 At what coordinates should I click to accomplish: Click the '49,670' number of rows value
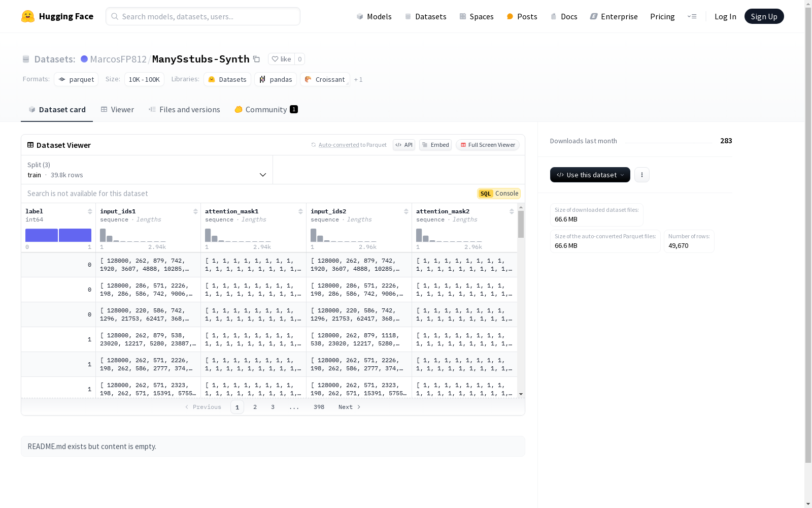click(x=679, y=245)
